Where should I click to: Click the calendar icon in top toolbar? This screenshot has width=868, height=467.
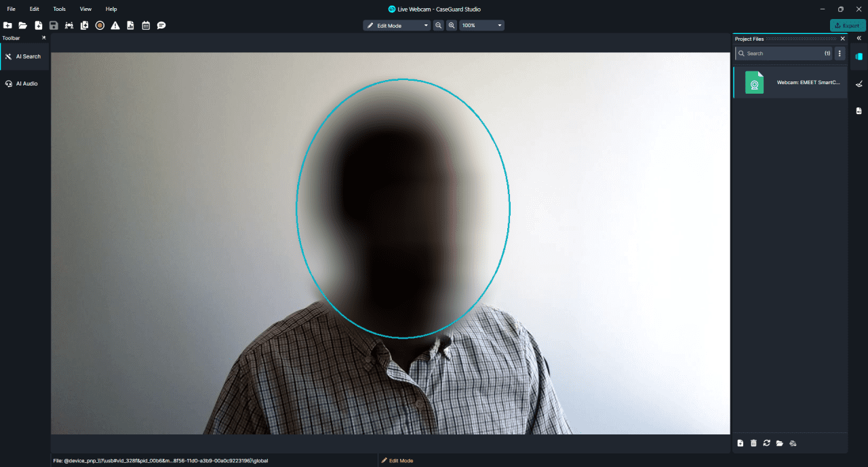click(146, 25)
